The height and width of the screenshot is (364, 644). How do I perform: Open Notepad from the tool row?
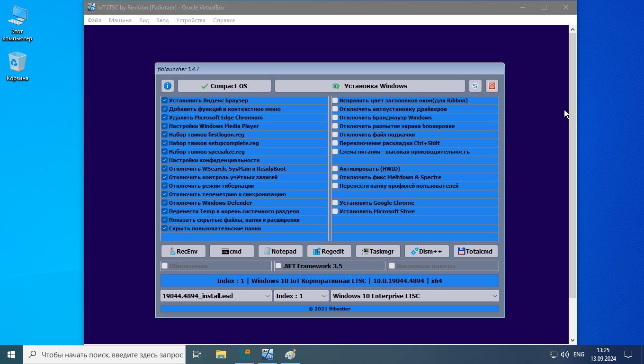(x=280, y=251)
